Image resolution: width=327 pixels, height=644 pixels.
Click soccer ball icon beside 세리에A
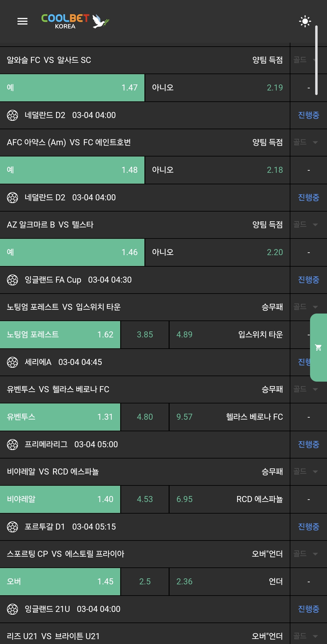12,362
